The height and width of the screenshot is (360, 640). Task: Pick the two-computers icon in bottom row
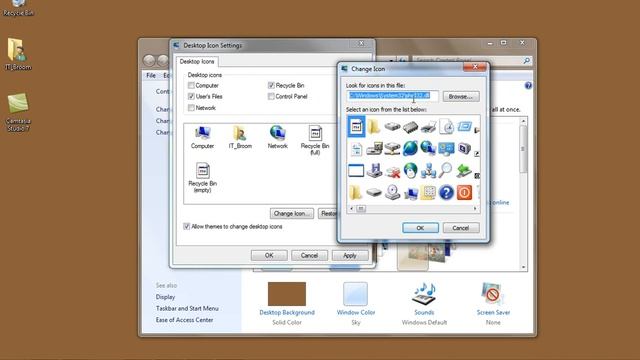click(x=411, y=193)
